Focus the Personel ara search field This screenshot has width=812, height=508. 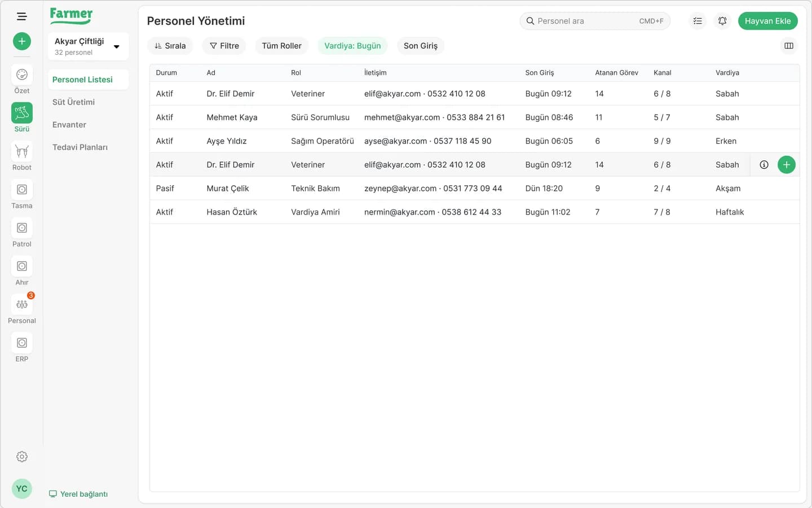[595, 21]
